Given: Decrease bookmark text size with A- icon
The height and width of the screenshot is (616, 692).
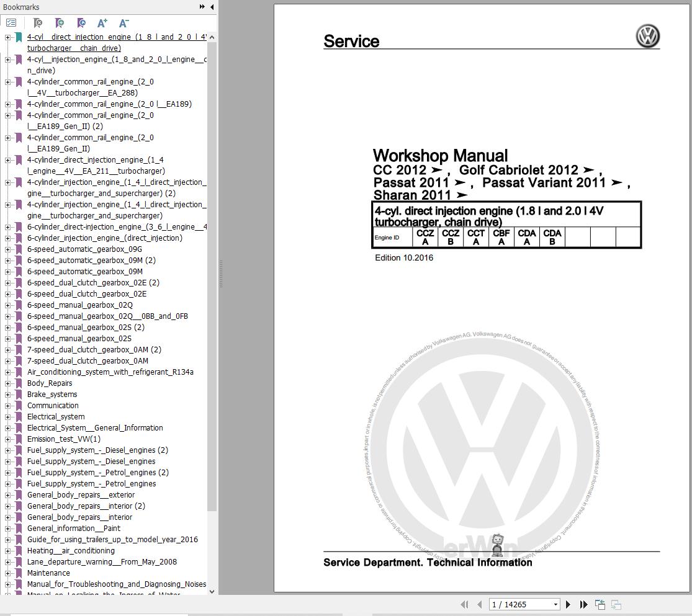Looking at the screenshot, I should (124, 23).
